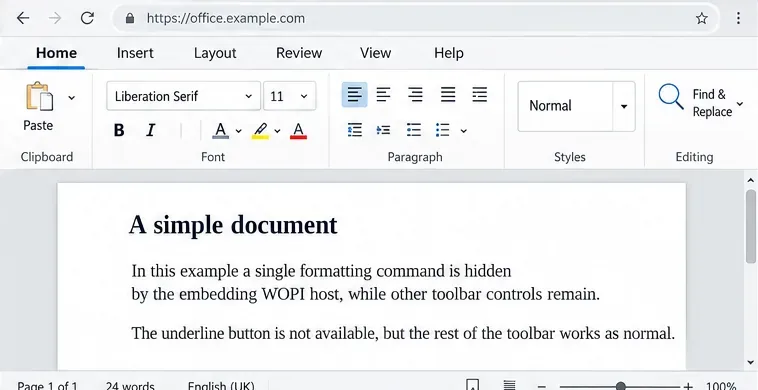Go back with browser back arrow
This screenshot has height=390, width=758.
point(23,18)
